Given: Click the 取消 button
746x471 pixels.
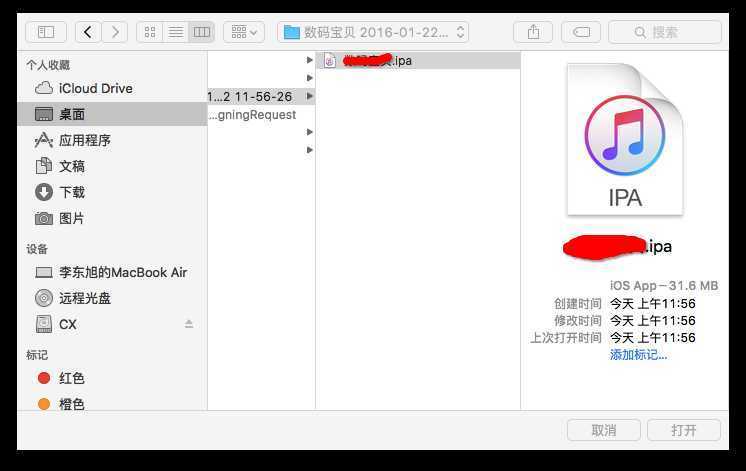Looking at the screenshot, I should click(604, 430).
